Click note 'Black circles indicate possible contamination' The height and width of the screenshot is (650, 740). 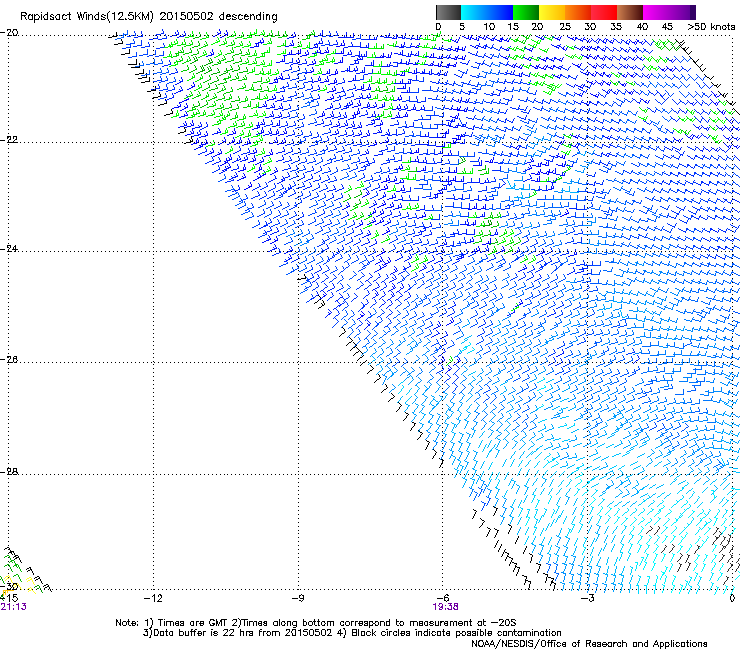pyautogui.click(x=457, y=633)
